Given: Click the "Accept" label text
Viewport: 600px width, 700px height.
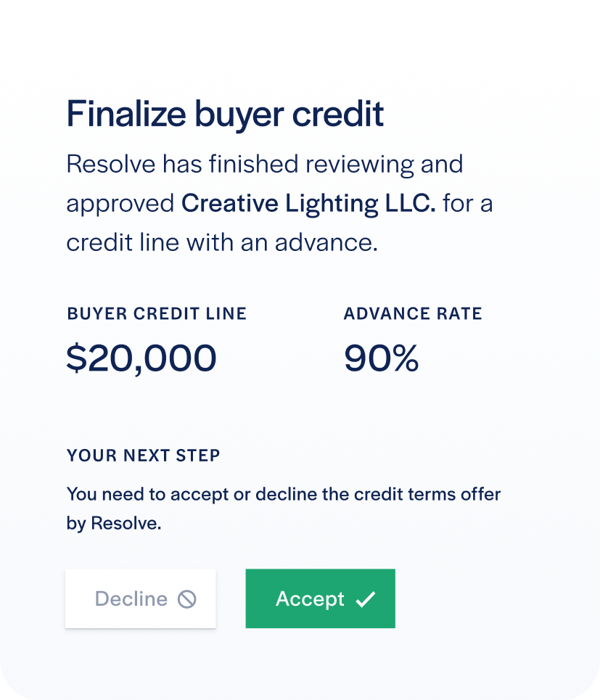Looking at the screenshot, I should tap(310, 599).
